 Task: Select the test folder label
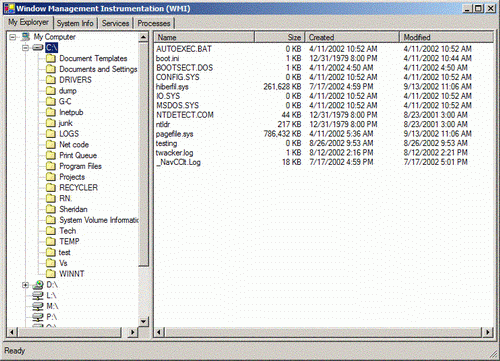pos(65,252)
